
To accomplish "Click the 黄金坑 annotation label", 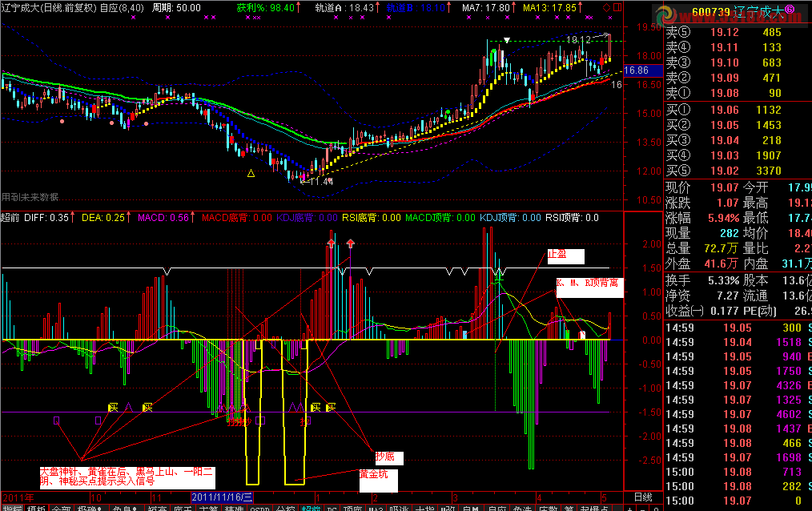I will pos(379,480).
